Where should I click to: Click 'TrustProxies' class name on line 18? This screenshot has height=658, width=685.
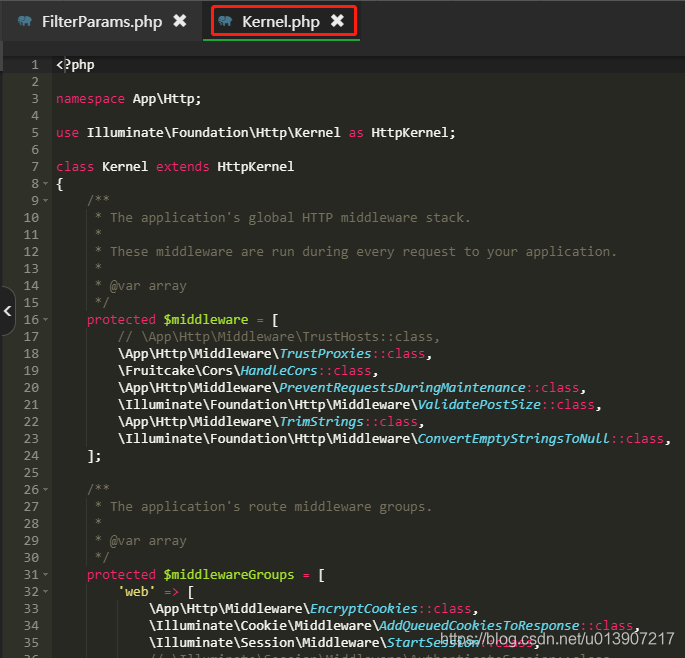[x=325, y=353]
